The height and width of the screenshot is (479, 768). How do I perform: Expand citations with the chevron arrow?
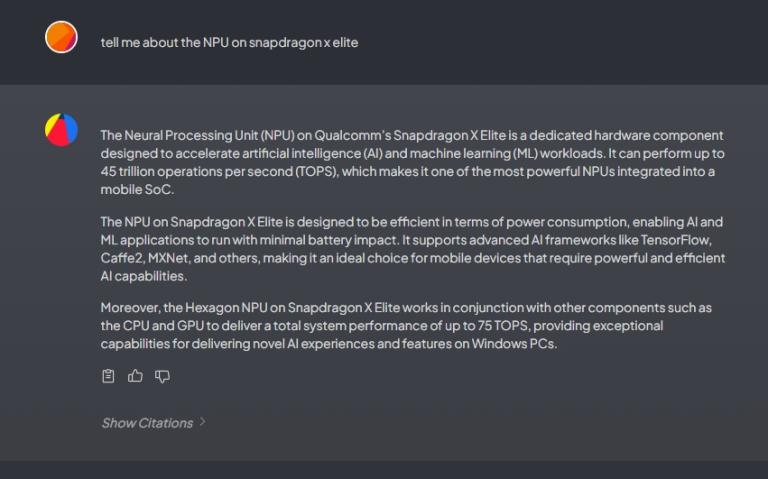(203, 422)
